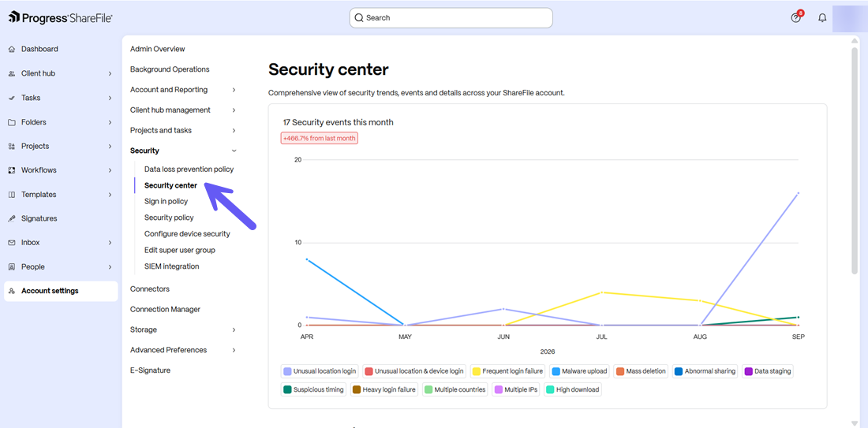Screen dimensions: 868x428
Task: Open the notifications bell icon
Action: coord(822,17)
